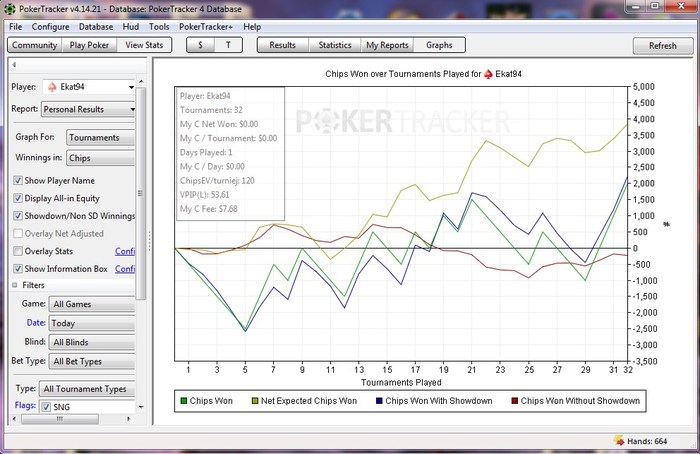Image resolution: width=700 pixels, height=454 pixels.
Task: Click the green Chips Won legend square
Action: (183, 401)
